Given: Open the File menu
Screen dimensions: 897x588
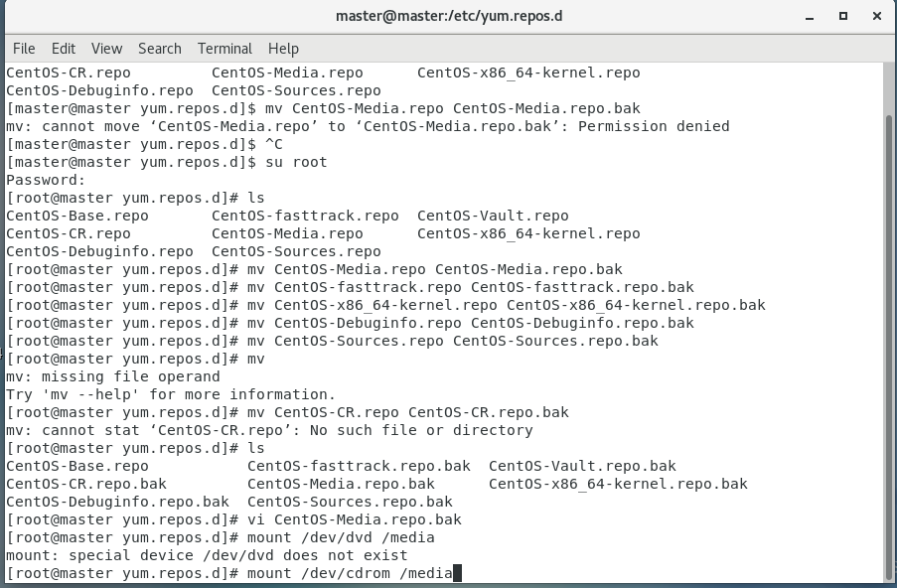Looking at the screenshot, I should (x=24, y=49).
